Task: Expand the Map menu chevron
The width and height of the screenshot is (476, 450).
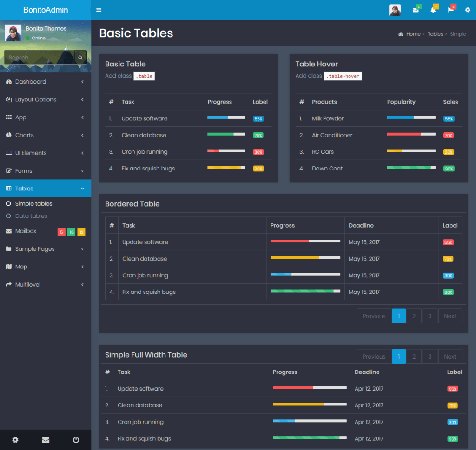Action: [x=83, y=267]
